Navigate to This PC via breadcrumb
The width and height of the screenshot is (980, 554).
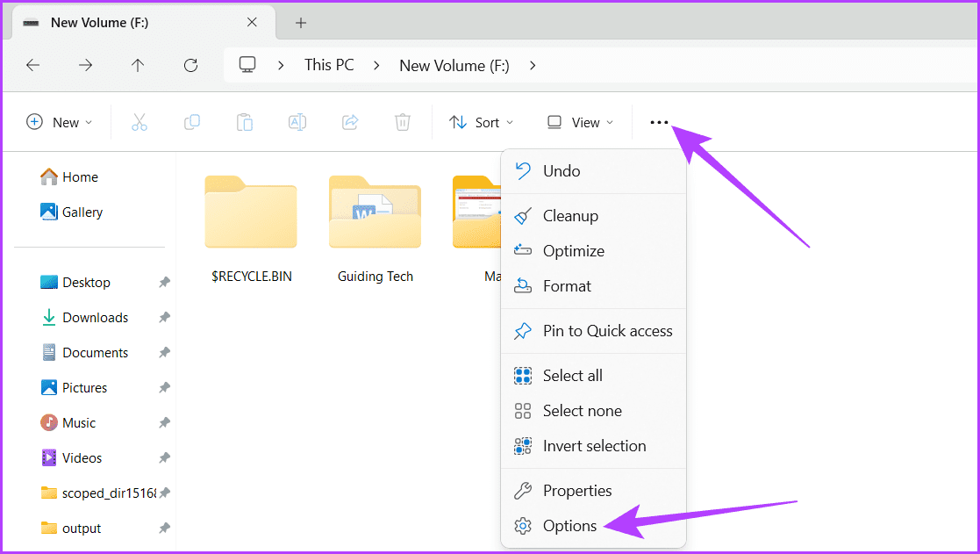tap(328, 64)
